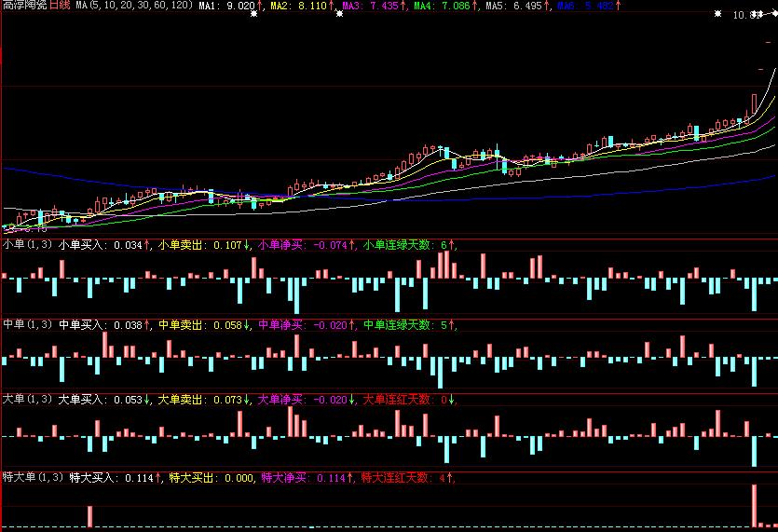Click the stock name 高淳陶瓷
The width and height of the screenshot is (778, 532).
25,5
